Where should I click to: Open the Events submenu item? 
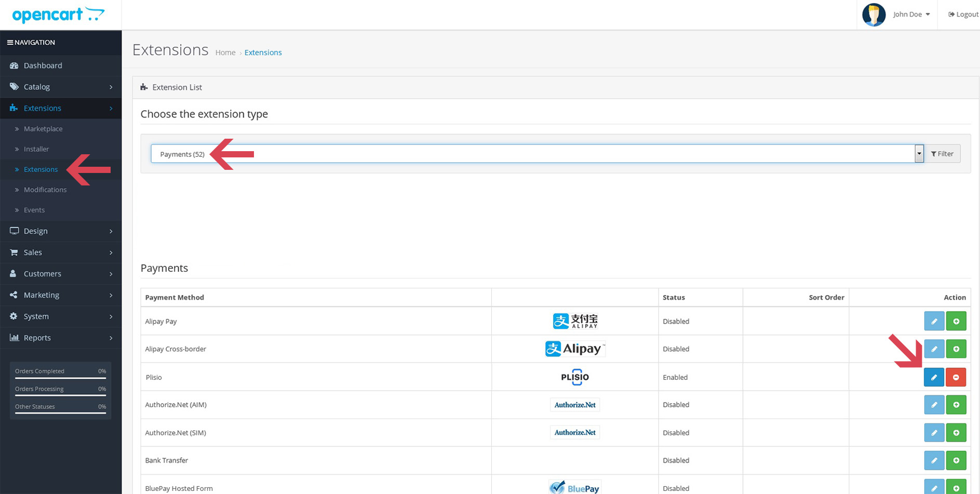pyautogui.click(x=34, y=210)
